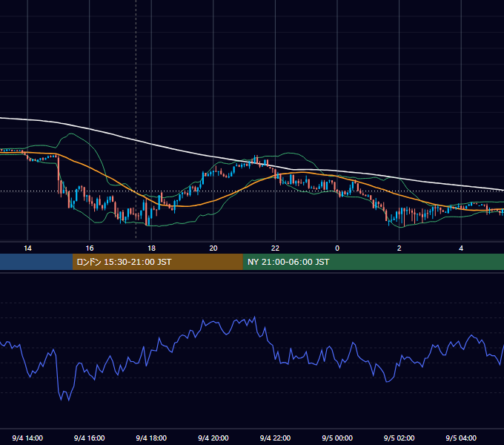The height and width of the screenshot is (445, 504).
Task: Click the 0 hour label on price chart axis
Action: click(337, 248)
